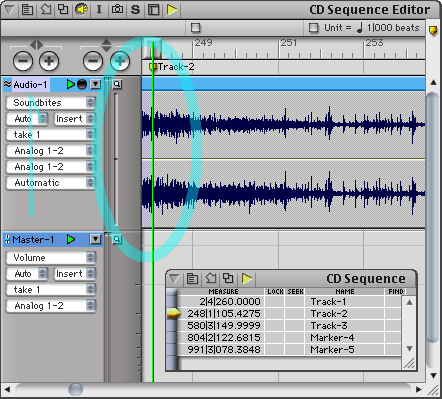Open Audio-1 Auto automation dropdown
The height and width of the screenshot is (399, 442).
pos(27,119)
